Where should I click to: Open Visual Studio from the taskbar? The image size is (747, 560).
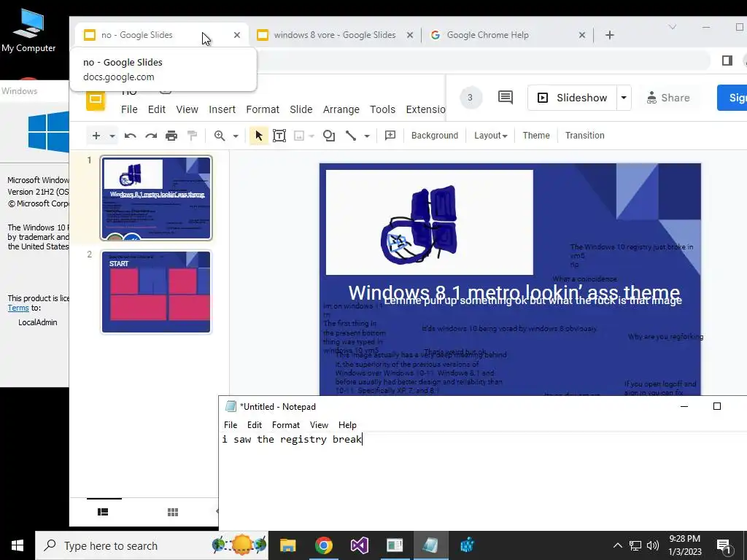359,545
